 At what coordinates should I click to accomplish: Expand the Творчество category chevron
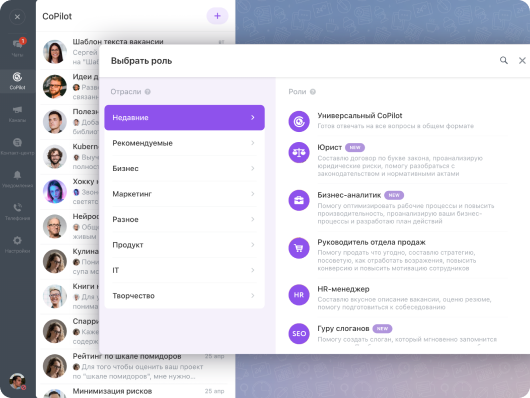(252, 296)
